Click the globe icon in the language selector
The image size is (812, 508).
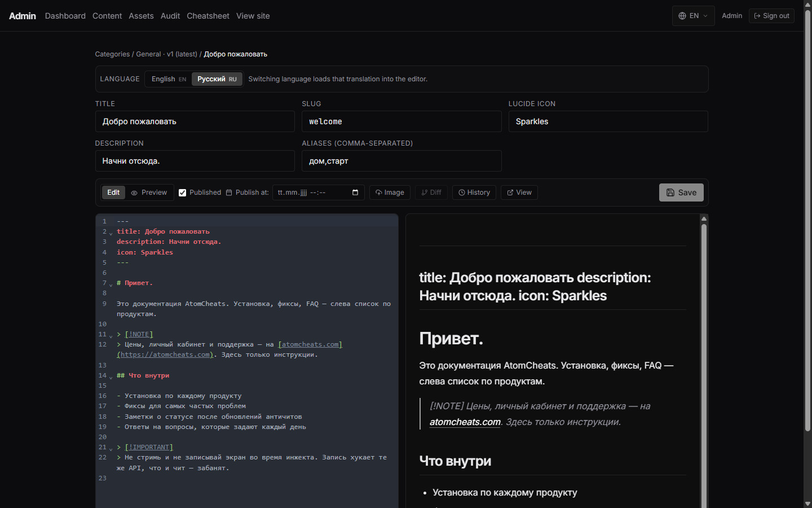click(x=682, y=16)
